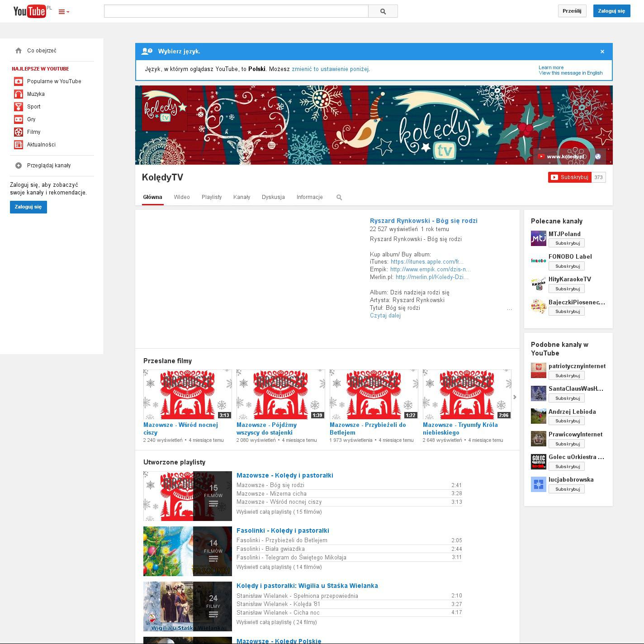Select the Sport trophy icon

(19, 107)
